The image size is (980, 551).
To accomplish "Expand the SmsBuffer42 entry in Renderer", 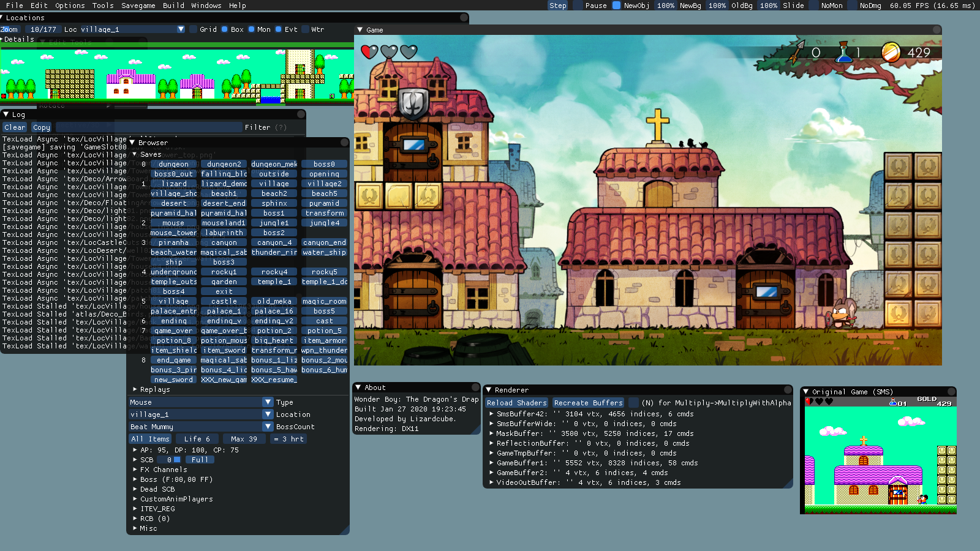I will coord(491,414).
